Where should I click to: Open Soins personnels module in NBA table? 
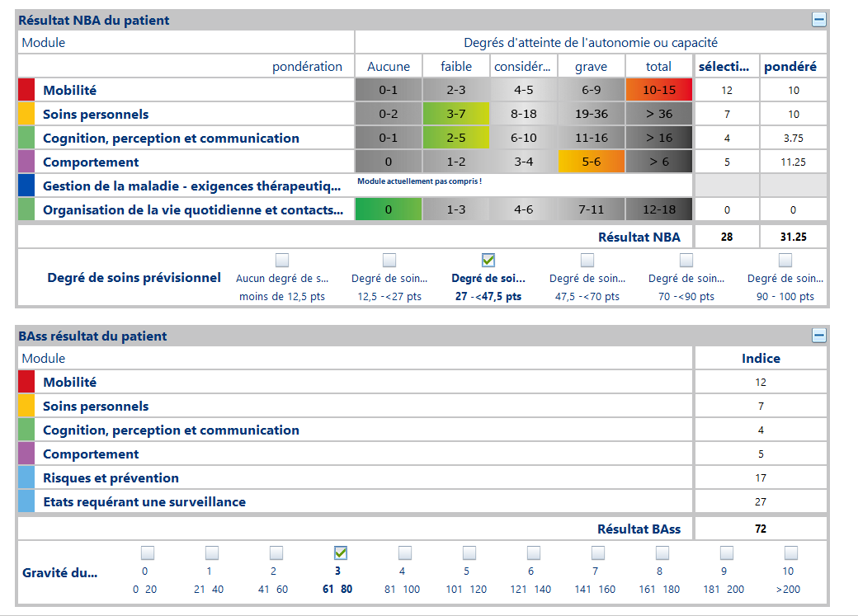96,114
